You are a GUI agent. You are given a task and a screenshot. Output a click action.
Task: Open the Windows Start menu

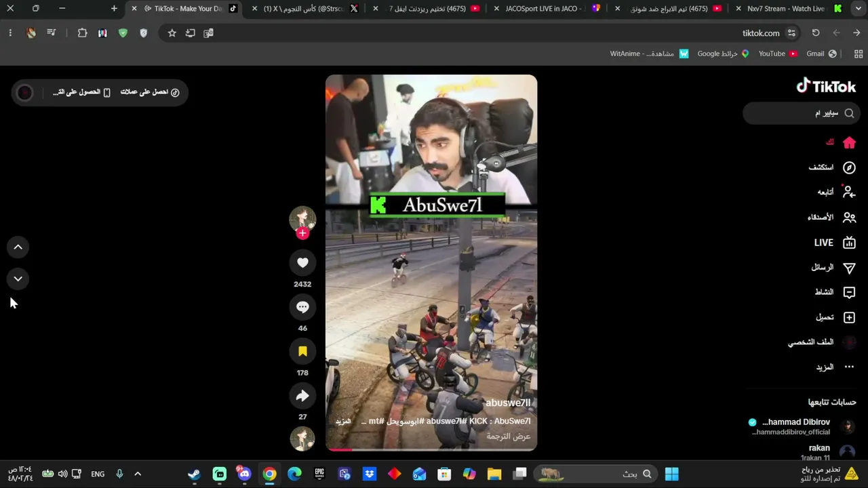(x=671, y=474)
